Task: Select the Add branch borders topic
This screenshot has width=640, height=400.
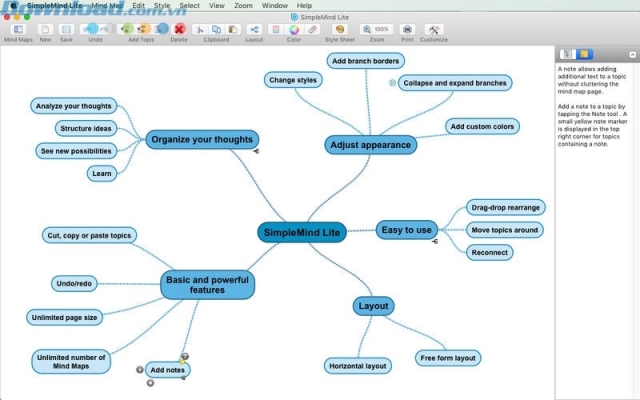Action: tap(366, 61)
